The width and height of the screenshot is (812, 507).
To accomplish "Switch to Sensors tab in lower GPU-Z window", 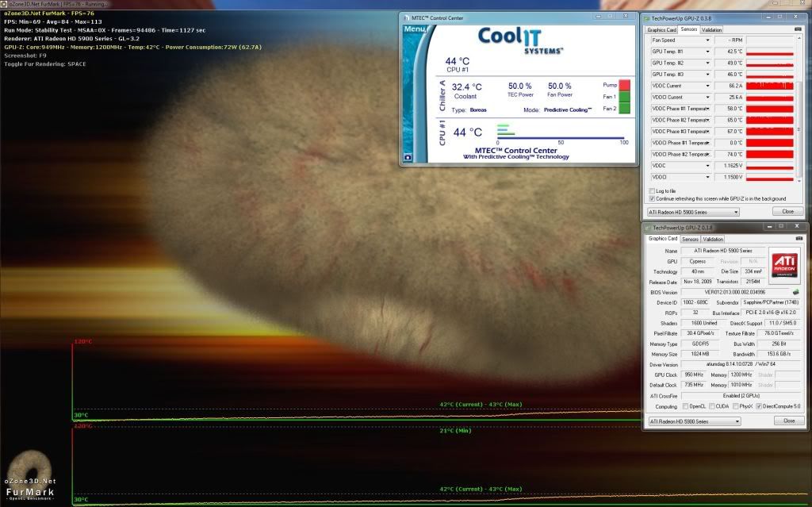I will 691,240.
